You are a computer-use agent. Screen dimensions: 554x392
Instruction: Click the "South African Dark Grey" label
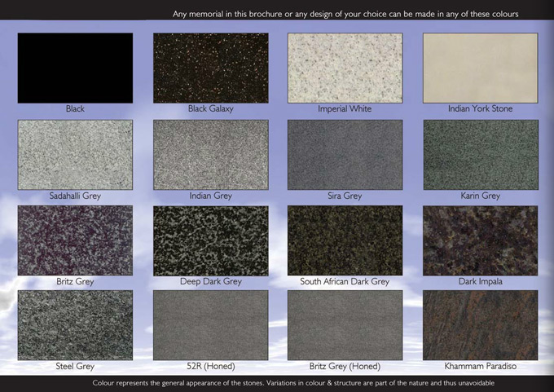tap(345, 282)
